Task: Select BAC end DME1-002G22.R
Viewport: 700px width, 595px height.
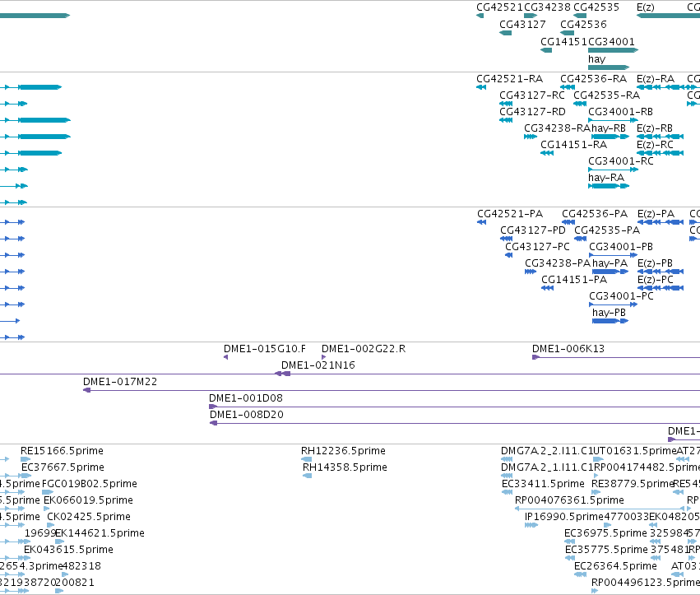Action: pos(364,349)
